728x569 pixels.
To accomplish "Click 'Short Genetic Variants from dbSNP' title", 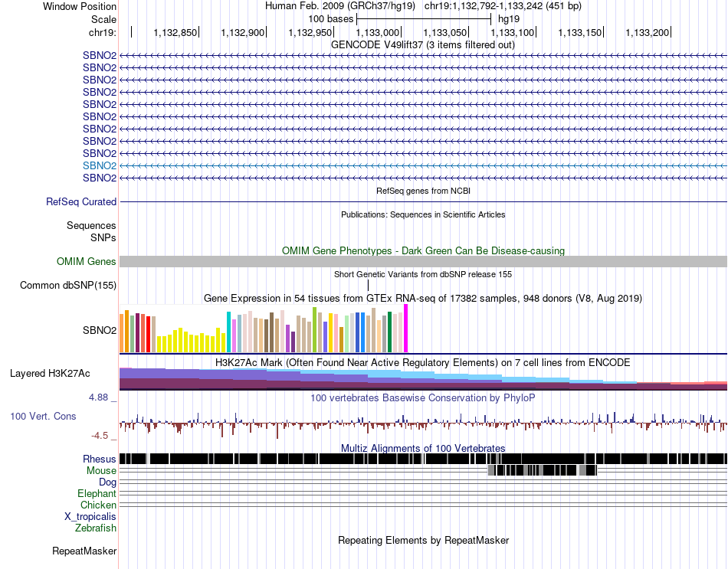I will click(x=423, y=274).
